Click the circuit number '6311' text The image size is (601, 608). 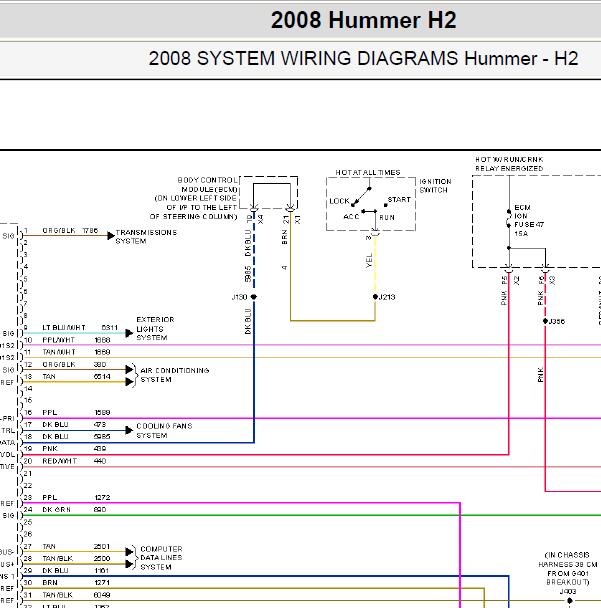click(x=109, y=327)
